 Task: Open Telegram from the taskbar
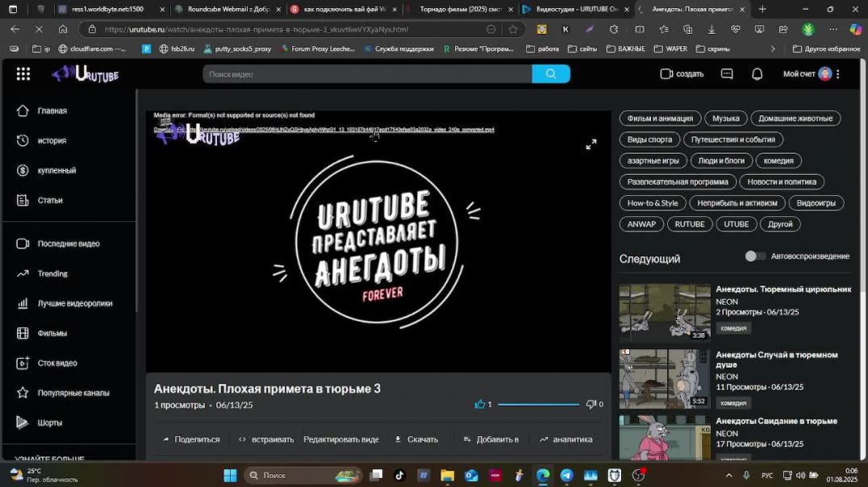point(566,475)
